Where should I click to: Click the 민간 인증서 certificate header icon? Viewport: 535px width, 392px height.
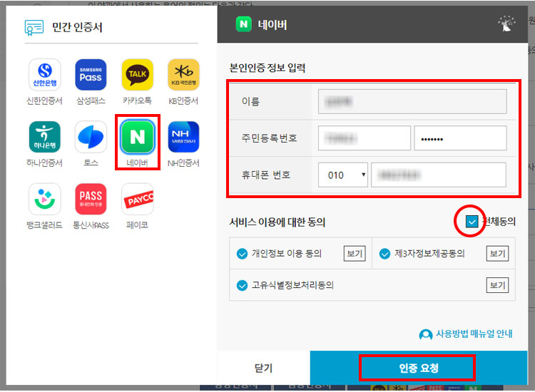coord(34,27)
